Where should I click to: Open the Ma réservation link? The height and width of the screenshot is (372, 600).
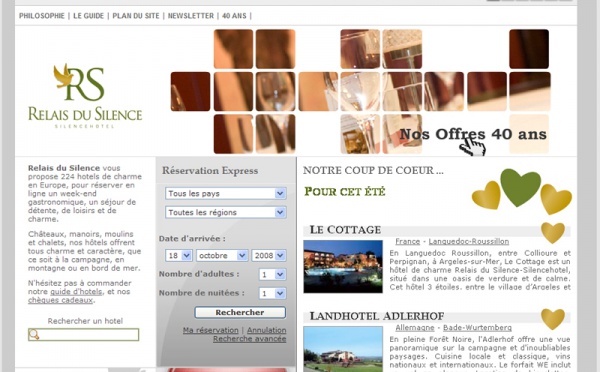[210, 330]
